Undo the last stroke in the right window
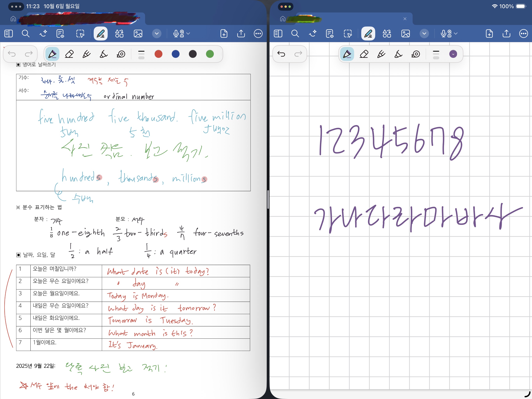Image resolution: width=532 pixels, height=399 pixels. (x=281, y=54)
